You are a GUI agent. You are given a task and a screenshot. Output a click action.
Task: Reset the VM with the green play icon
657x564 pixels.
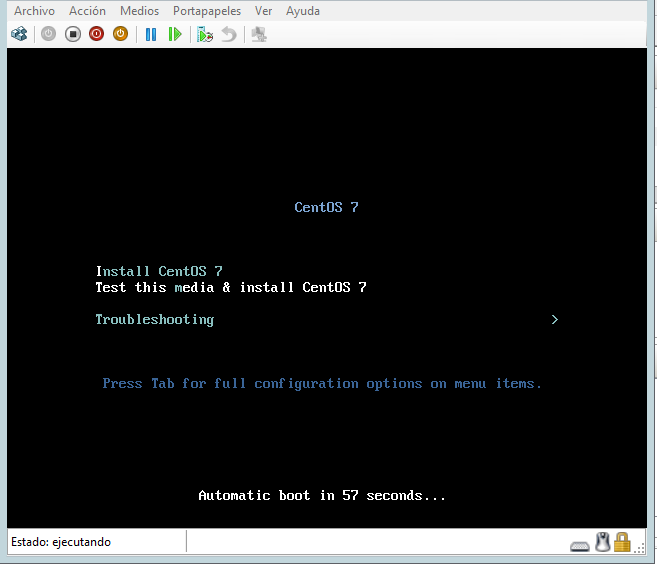[x=175, y=34]
